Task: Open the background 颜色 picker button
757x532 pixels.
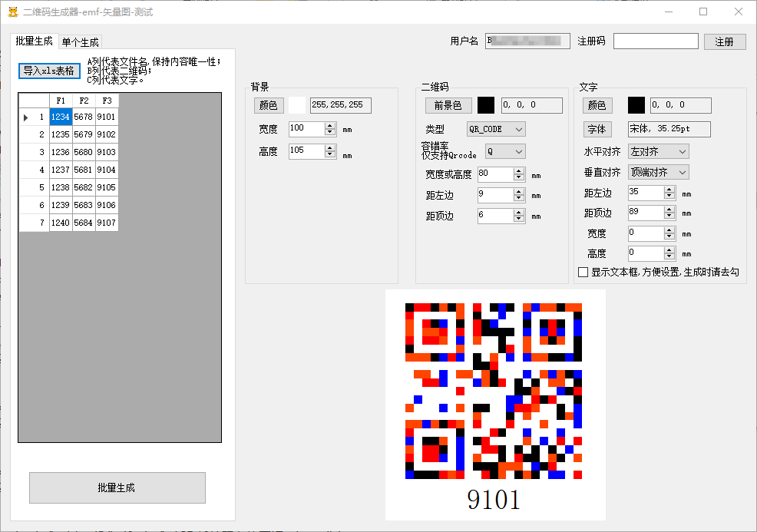Action: pos(268,105)
